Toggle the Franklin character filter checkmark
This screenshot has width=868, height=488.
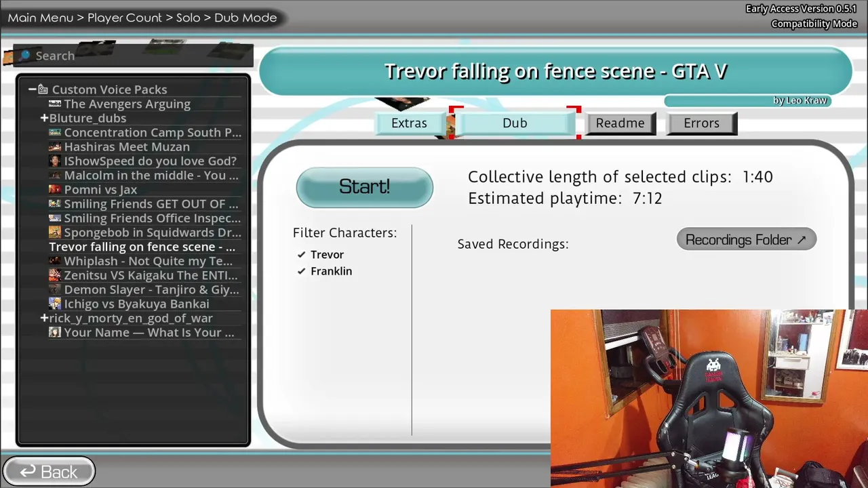[x=301, y=271]
